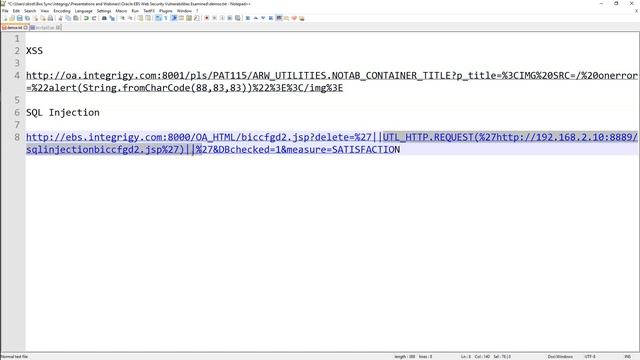Screen dimensions: 640x360
Task: Close the document with the menu bar X
Action: [636, 11]
